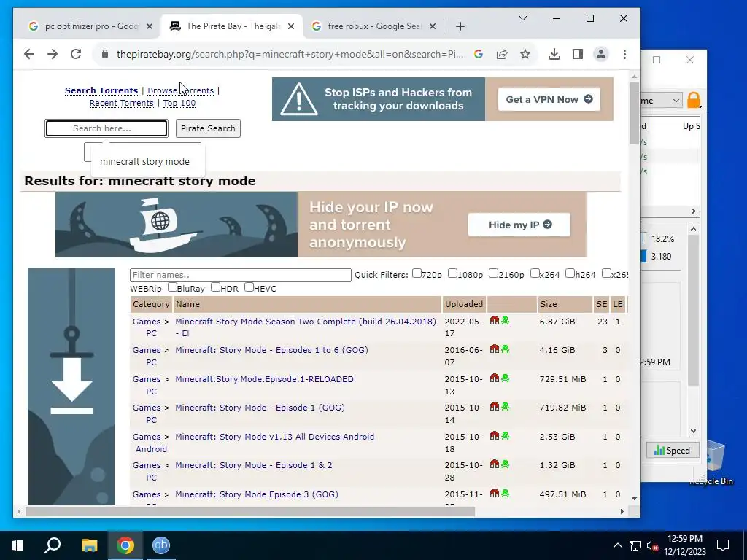This screenshot has width=747, height=560.
Task: Click 'Get a VPN Now' banner button
Action: (549, 99)
